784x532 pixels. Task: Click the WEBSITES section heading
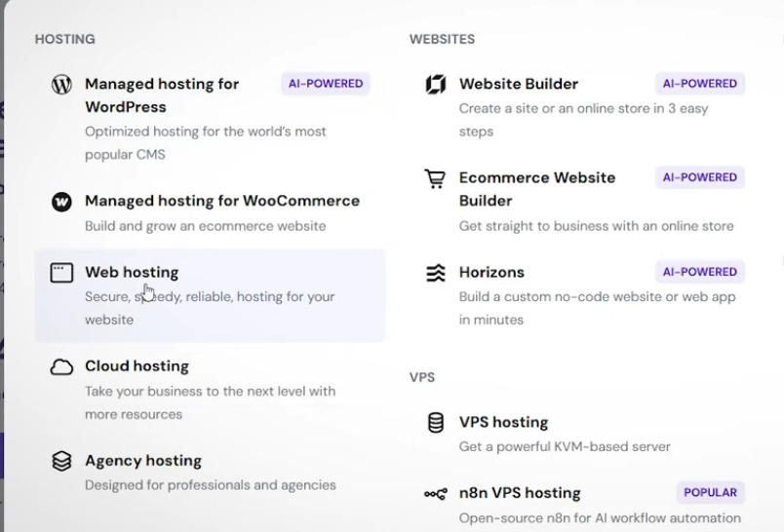(x=442, y=39)
